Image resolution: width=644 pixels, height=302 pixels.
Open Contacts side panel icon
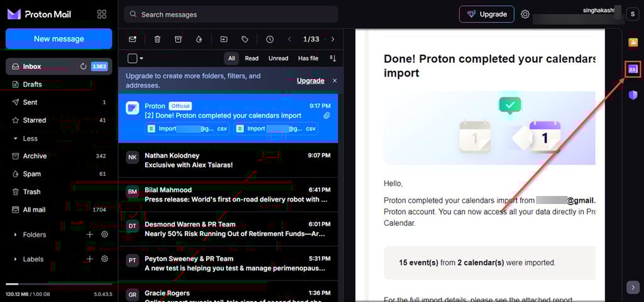(633, 42)
